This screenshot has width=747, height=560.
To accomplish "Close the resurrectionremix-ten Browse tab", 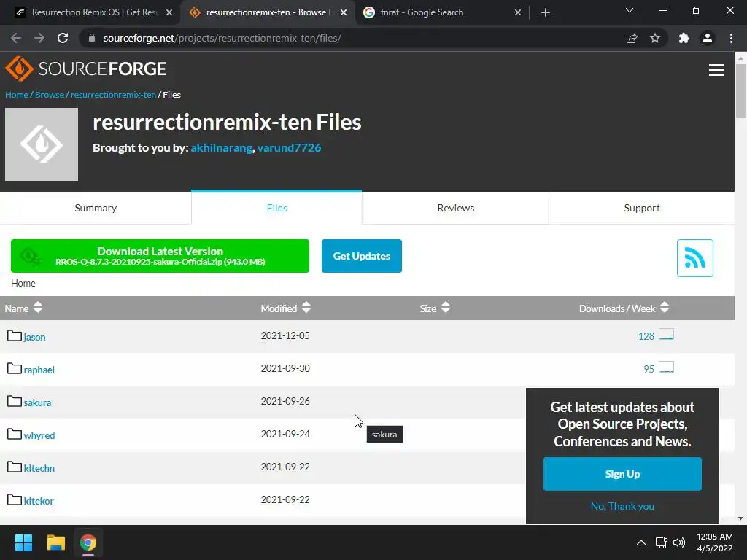I will point(344,12).
